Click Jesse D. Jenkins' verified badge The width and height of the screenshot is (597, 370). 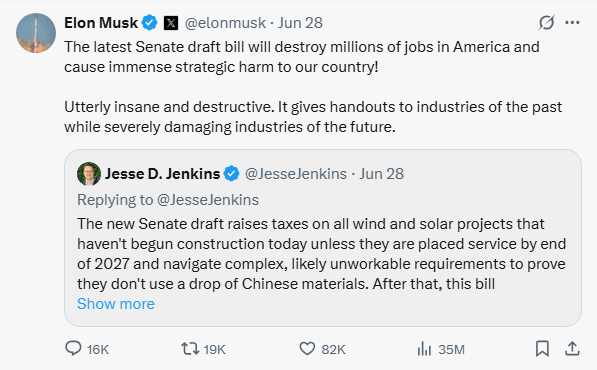(x=231, y=174)
